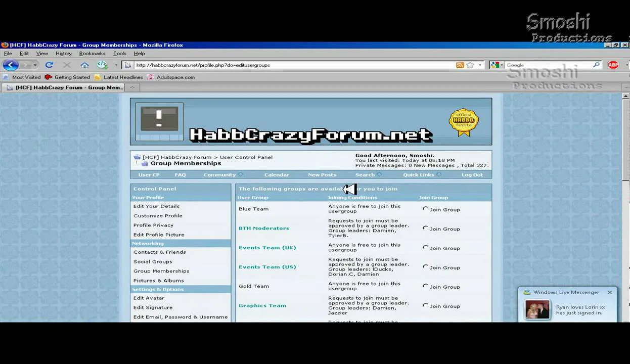Open the Edit menu
630x364 pixels.
coord(24,54)
